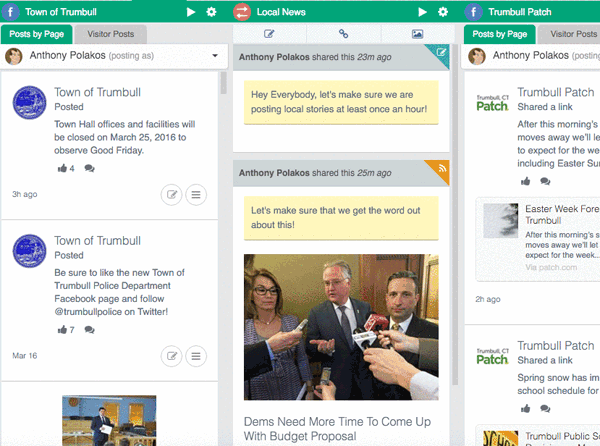Like the Trumbull Patch morning weather post
The width and height of the screenshot is (600, 446).
(x=525, y=181)
